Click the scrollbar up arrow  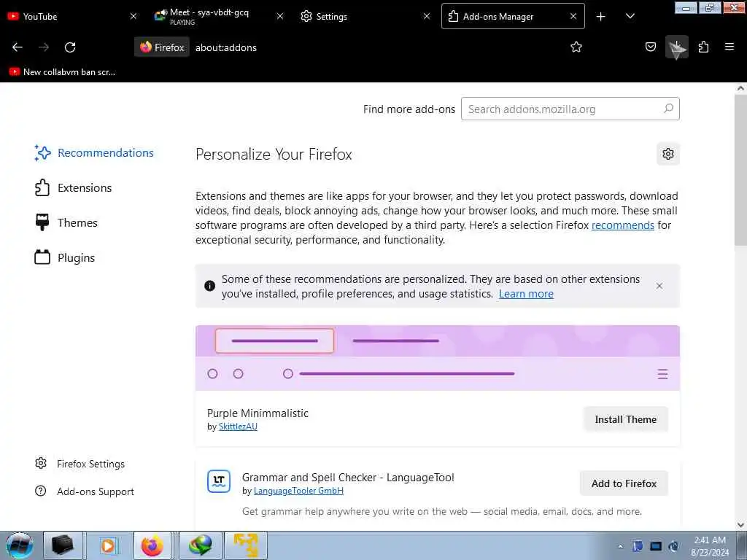tap(740, 88)
